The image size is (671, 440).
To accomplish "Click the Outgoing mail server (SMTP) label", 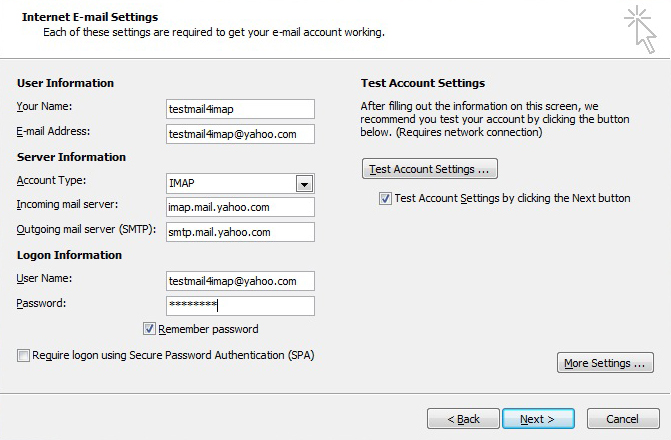I will coord(86,229).
